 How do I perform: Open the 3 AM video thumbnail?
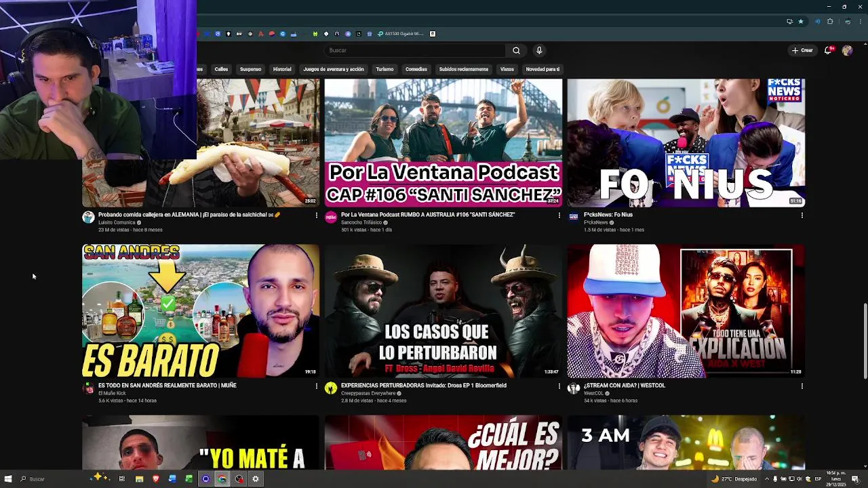[686, 442]
